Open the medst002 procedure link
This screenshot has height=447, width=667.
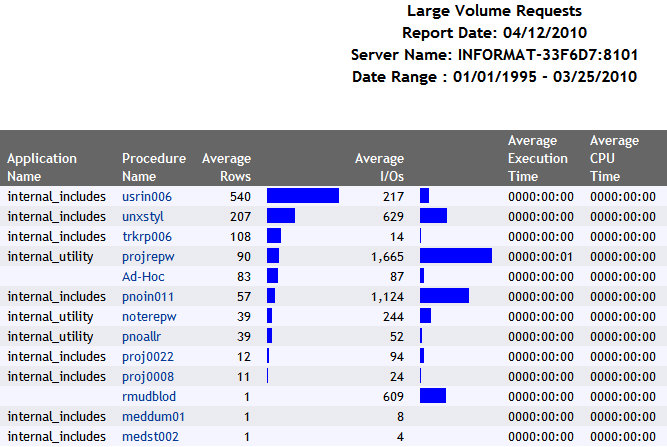click(148, 436)
